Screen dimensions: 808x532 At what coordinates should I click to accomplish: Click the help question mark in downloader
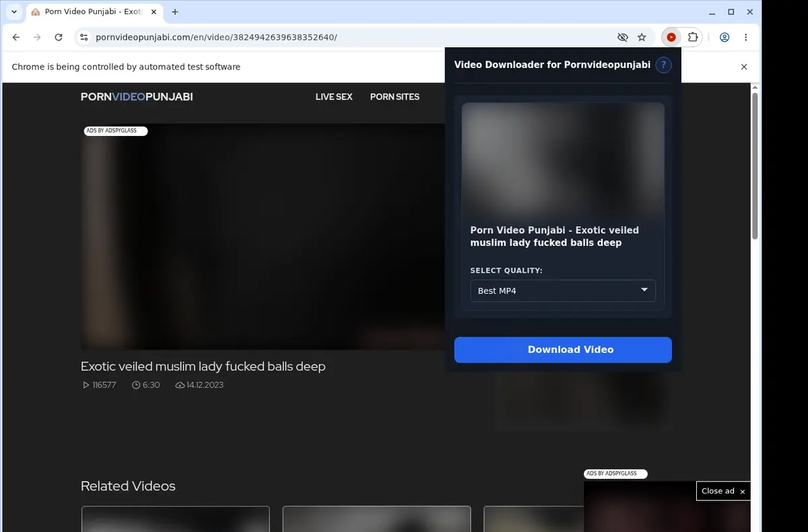coord(663,65)
